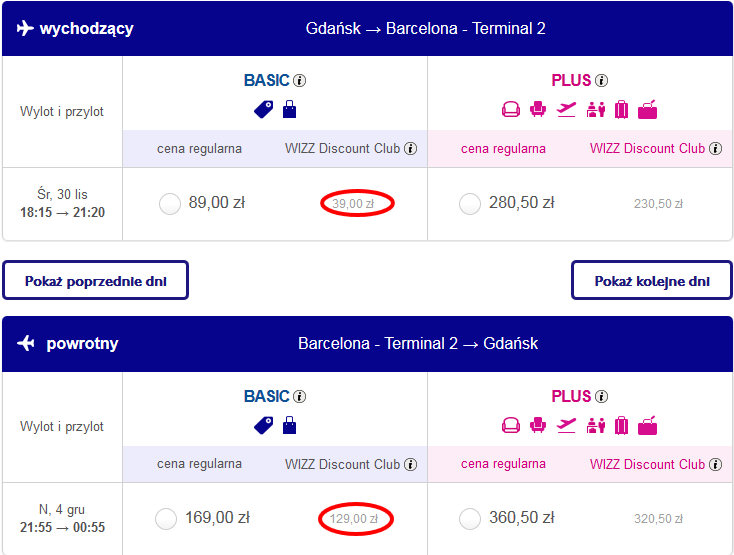Open return BASIC WIZZ Discount Club info
This screenshot has height=555, width=734.
pos(411,464)
